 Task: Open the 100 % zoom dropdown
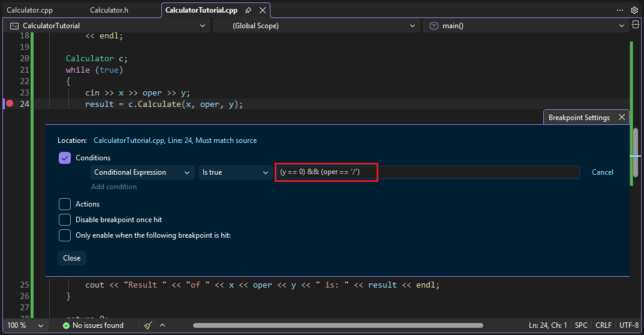tap(25, 325)
